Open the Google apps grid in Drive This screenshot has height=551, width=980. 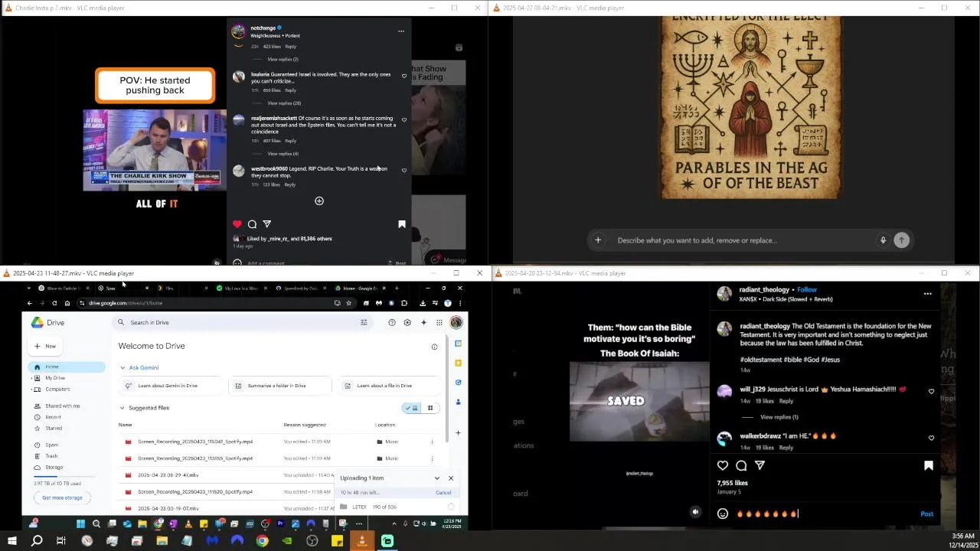click(x=439, y=322)
